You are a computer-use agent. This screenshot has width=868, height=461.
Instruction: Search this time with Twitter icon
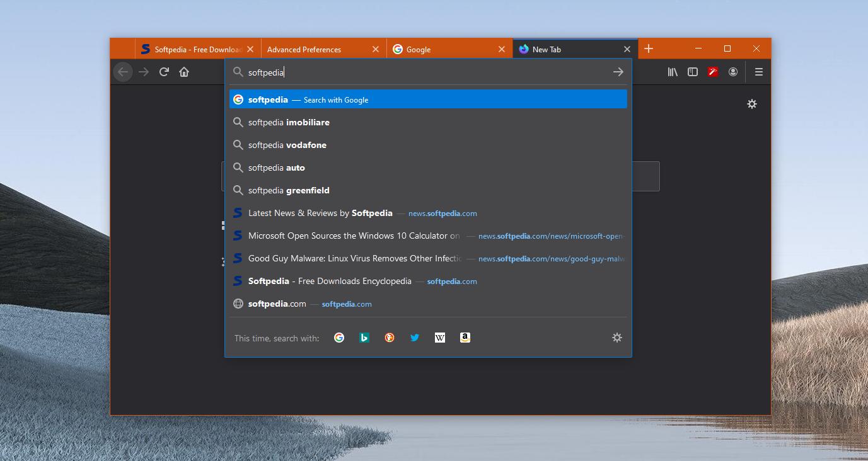[x=415, y=338]
